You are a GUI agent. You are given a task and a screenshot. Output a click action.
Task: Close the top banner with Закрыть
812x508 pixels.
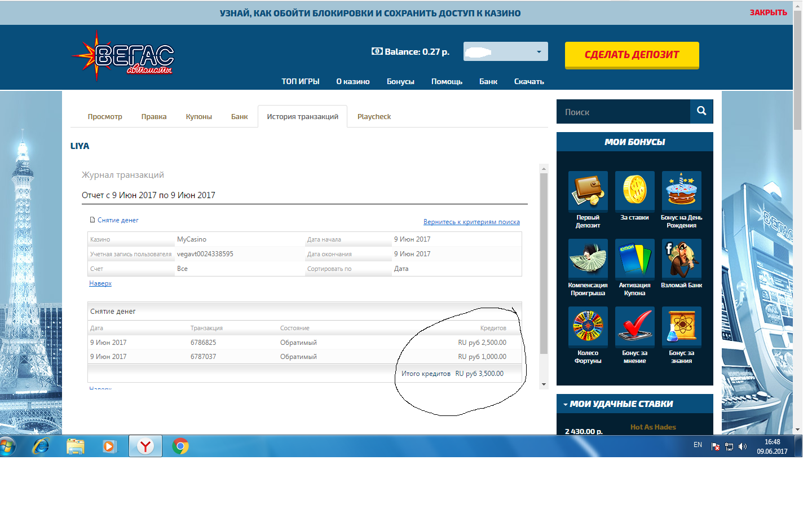[768, 12]
